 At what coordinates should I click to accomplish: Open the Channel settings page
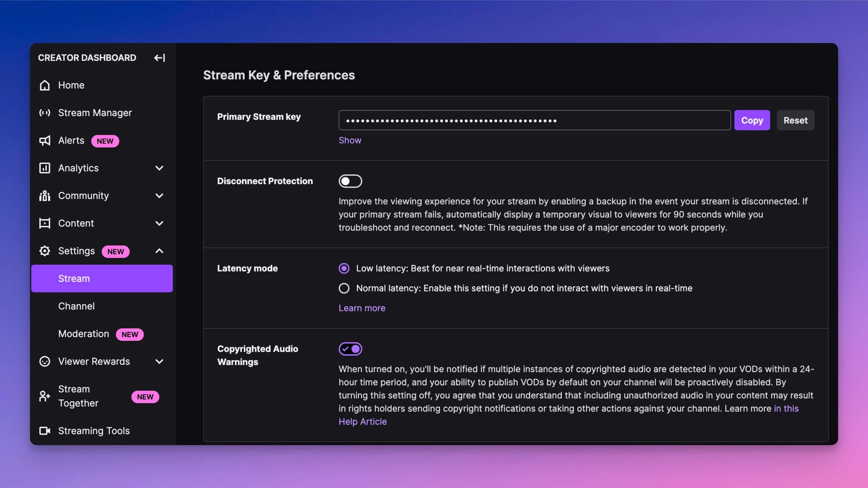76,306
